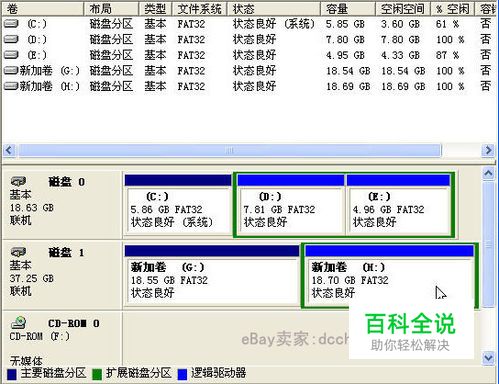Click capacity value 18.54 GB in G: row
The width and height of the screenshot is (499, 384).
[348, 71]
